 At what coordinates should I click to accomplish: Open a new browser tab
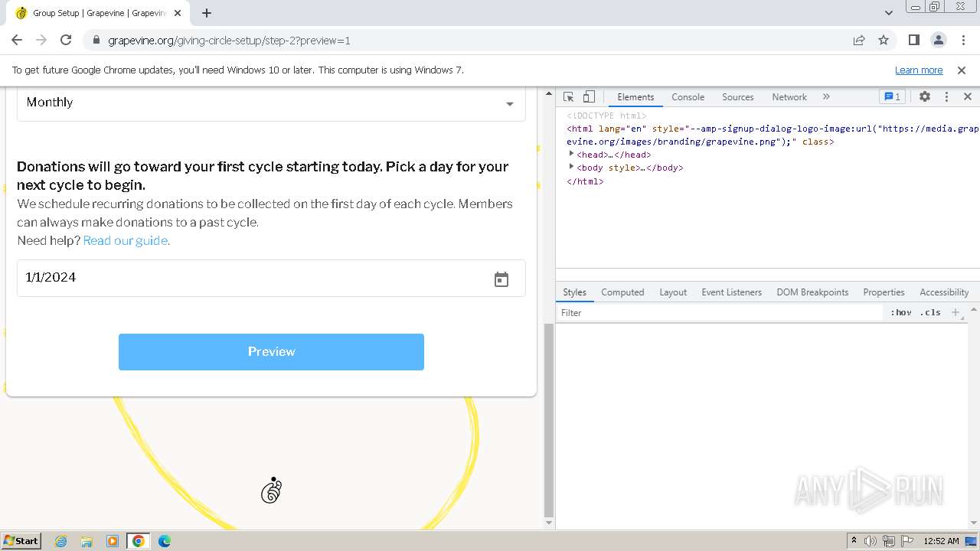pyautogui.click(x=207, y=13)
